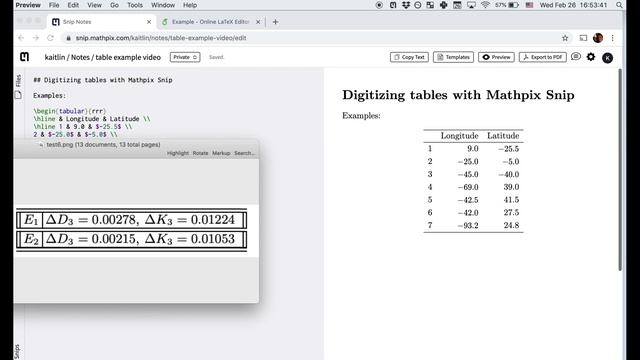Click Rotate in Preview window toolbar
This screenshot has width=640, height=360.
200,153
